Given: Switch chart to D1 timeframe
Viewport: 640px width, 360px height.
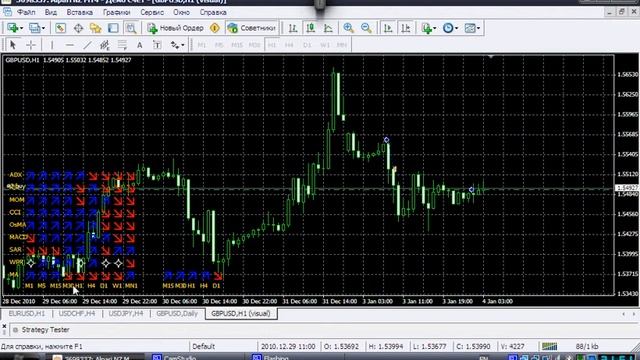Looking at the screenshot, I should (307, 45).
